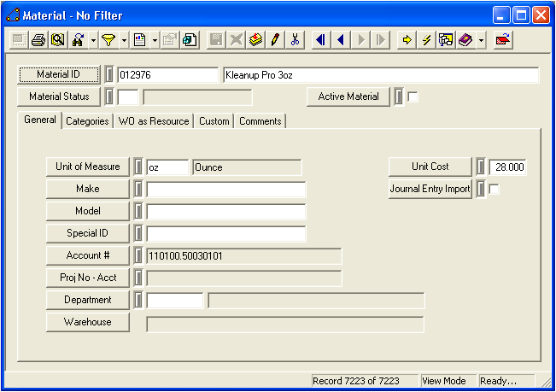The width and height of the screenshot is (556, 392).
Task: Open print preview magnifier icon
Action: [58, 40]
